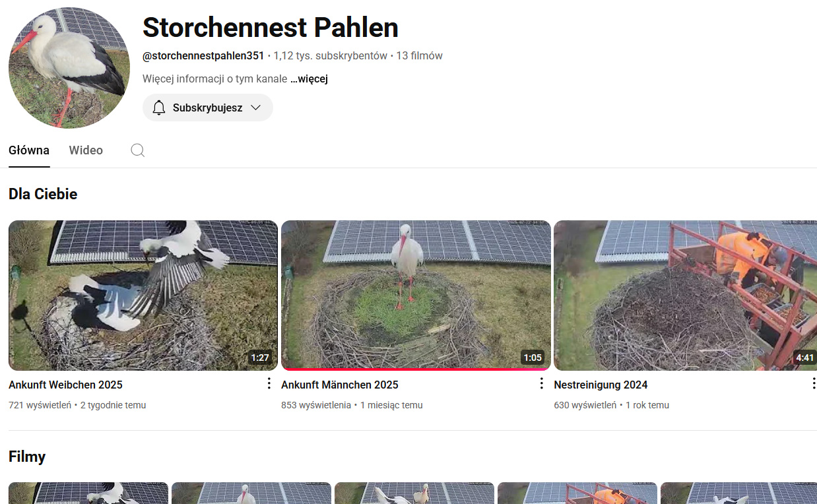Play the Ankunft Weibchen 2025 video thumbnail
The image size is (817, 504).
point(143,296)
